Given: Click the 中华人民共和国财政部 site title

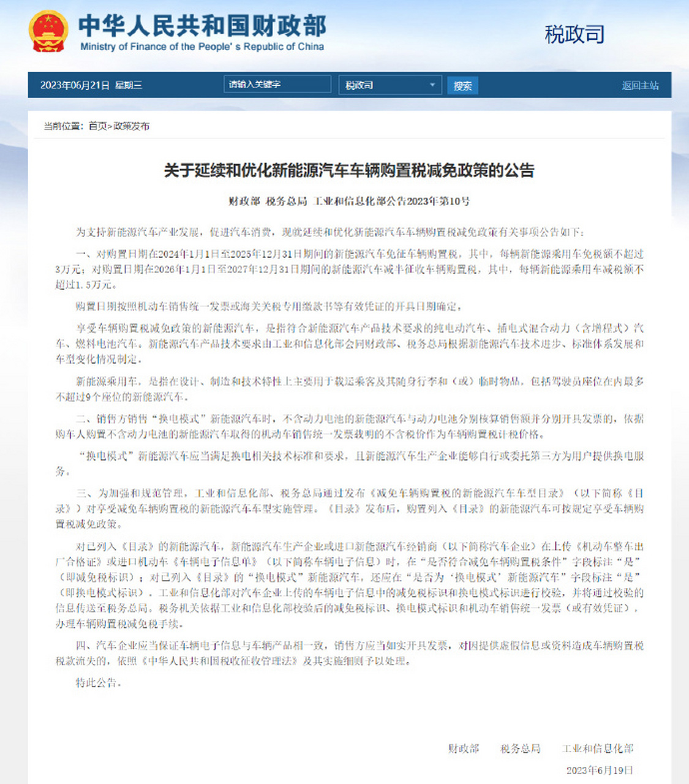Looking at the screenshot, I should coord(202,26).
